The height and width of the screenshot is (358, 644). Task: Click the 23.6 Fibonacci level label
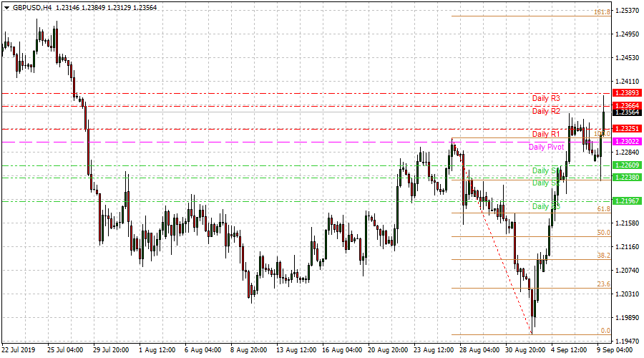coord(604,284)
